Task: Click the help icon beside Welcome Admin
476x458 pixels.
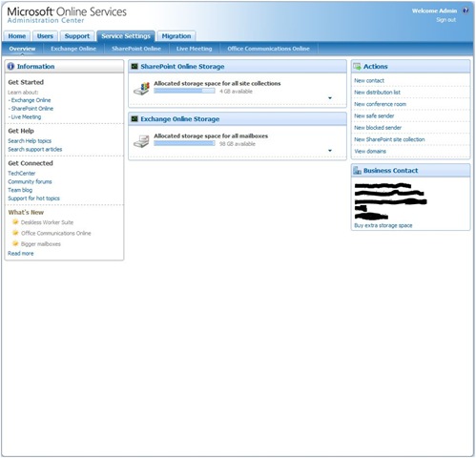Action: click(466, 10)
